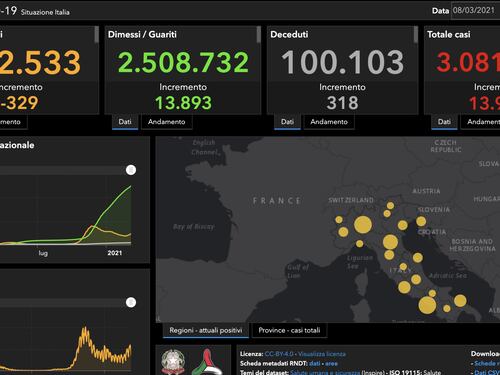Open the Data field showing 08/03/2021

coord(476,10)
